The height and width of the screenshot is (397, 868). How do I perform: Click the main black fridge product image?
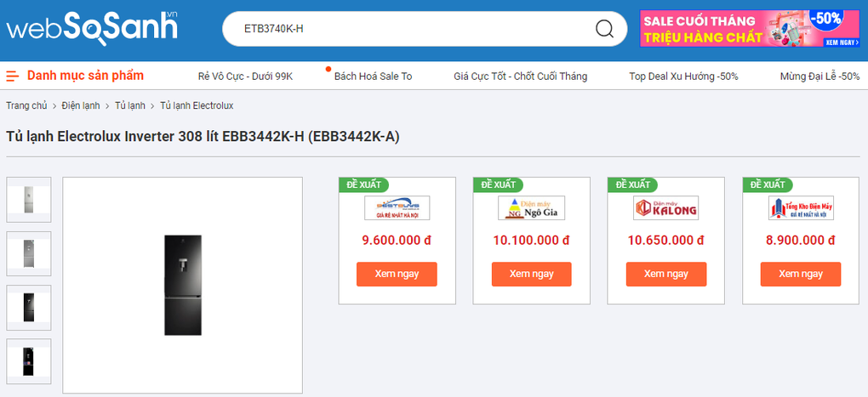pos(183,285)
